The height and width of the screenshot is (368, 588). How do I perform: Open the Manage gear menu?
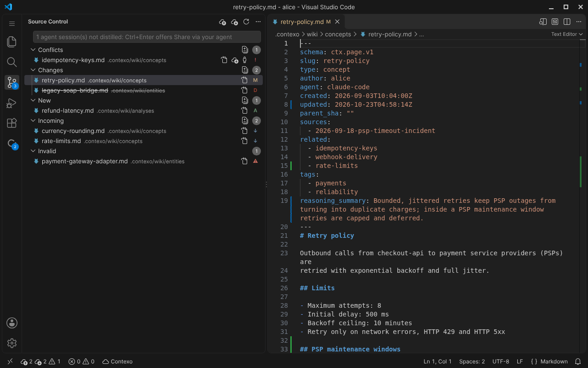coord(12,343)
